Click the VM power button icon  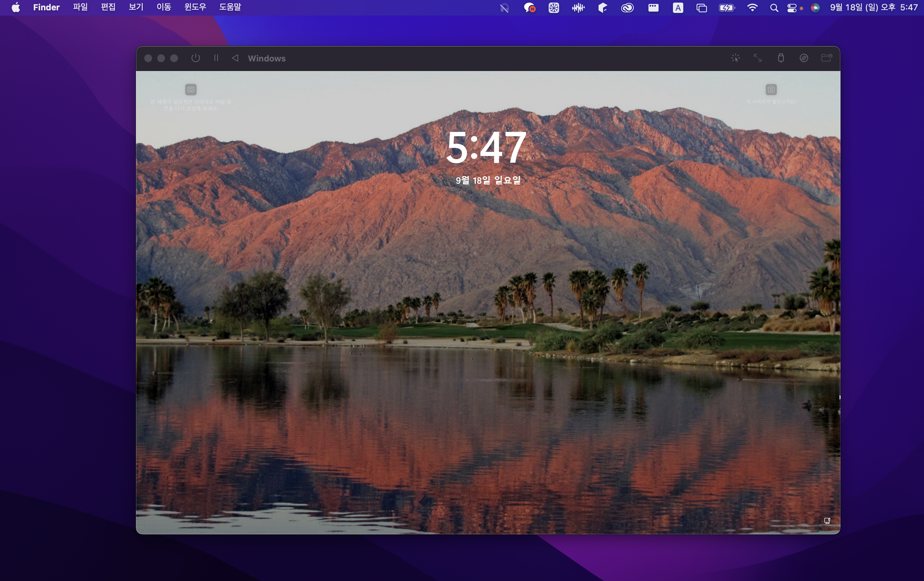[x=195, y=58]
